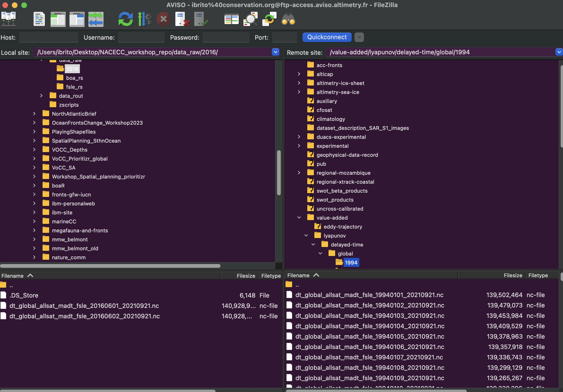The image size is (563, 392).
Task: Open the directory listing filters dialog
Action: (x=231, y=19)
